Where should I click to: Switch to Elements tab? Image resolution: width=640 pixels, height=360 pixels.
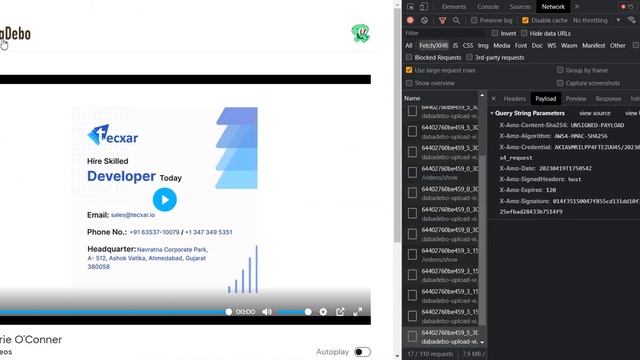[x=453, y=7]
